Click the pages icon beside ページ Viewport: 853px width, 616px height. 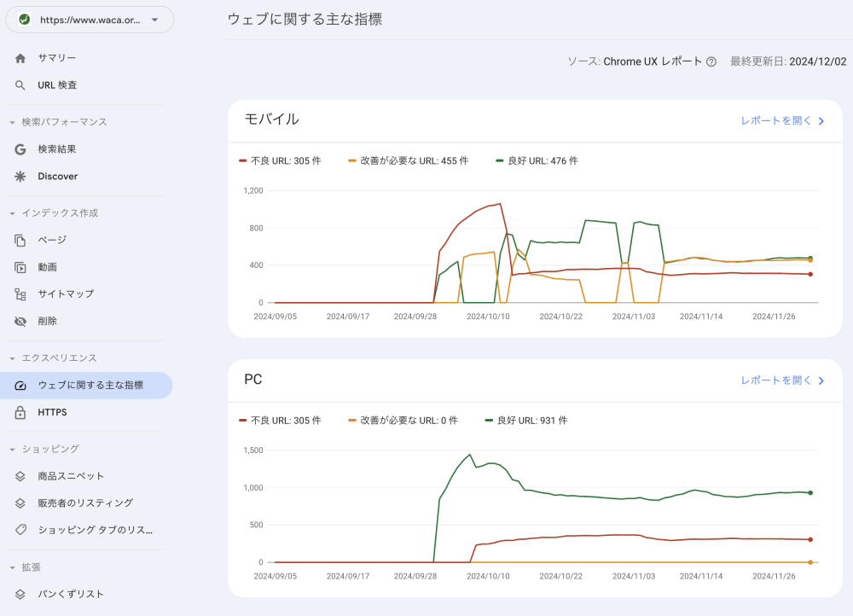click(20, 240)
